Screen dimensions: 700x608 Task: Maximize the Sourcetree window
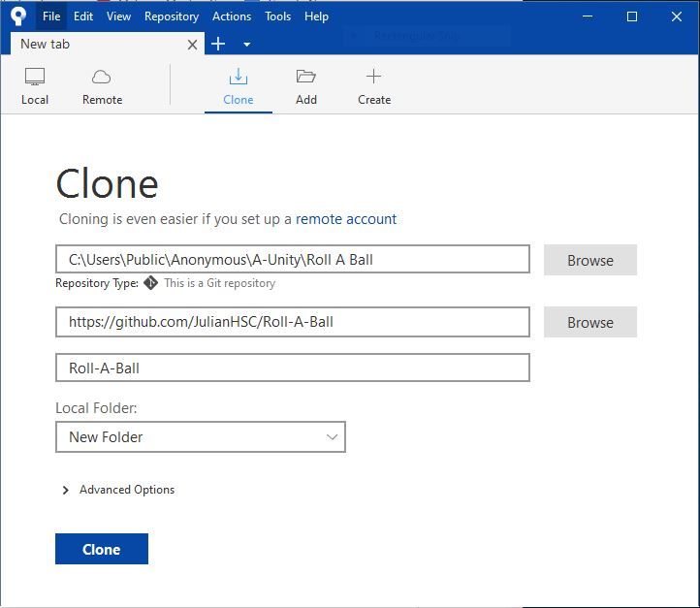632,16
